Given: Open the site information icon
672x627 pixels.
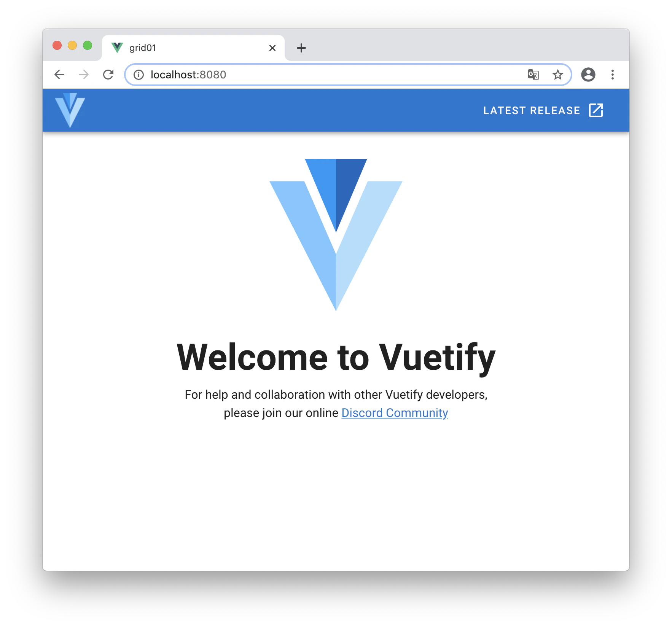Looking at the screenshot, I should [139, 75].
